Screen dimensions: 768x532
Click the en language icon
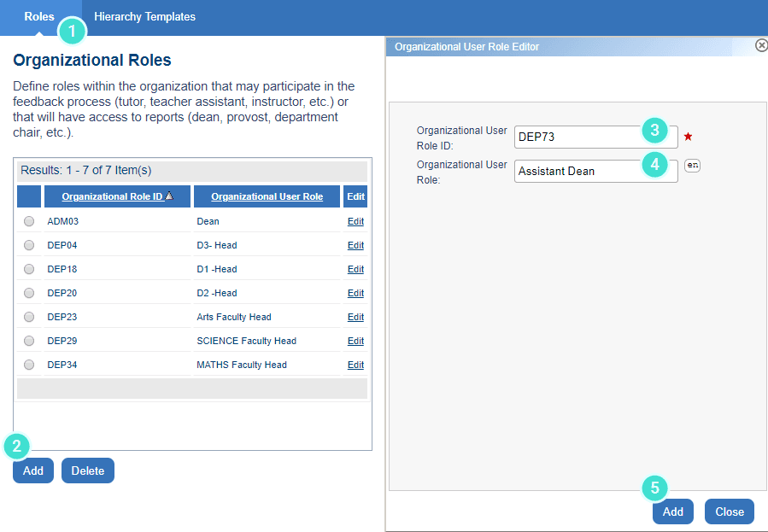692,166
